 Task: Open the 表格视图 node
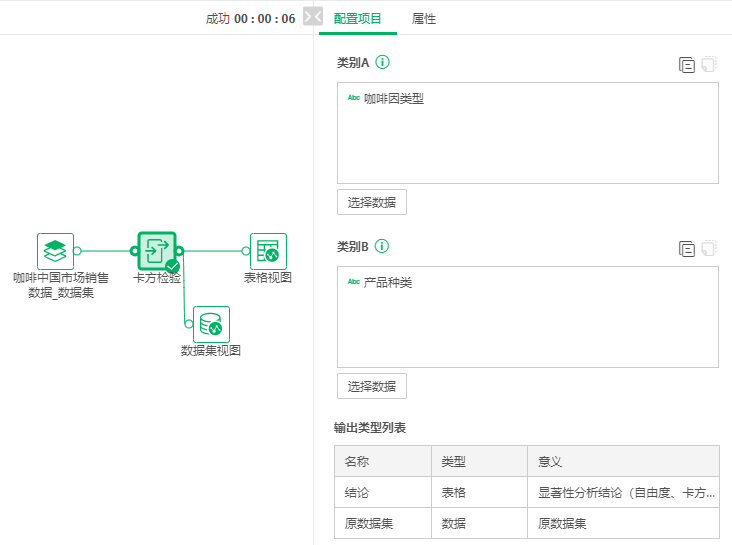pos(268,251)
